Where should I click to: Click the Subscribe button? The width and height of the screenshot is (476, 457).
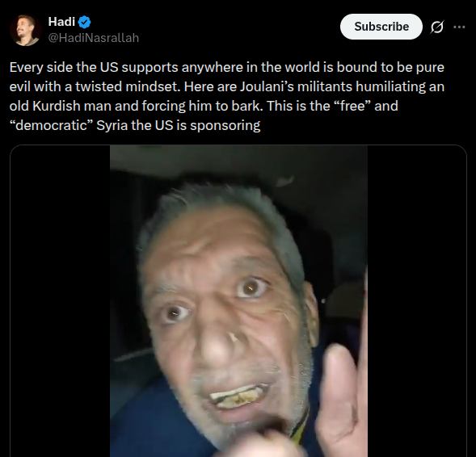pyautogui.click(x=381, y=27)
